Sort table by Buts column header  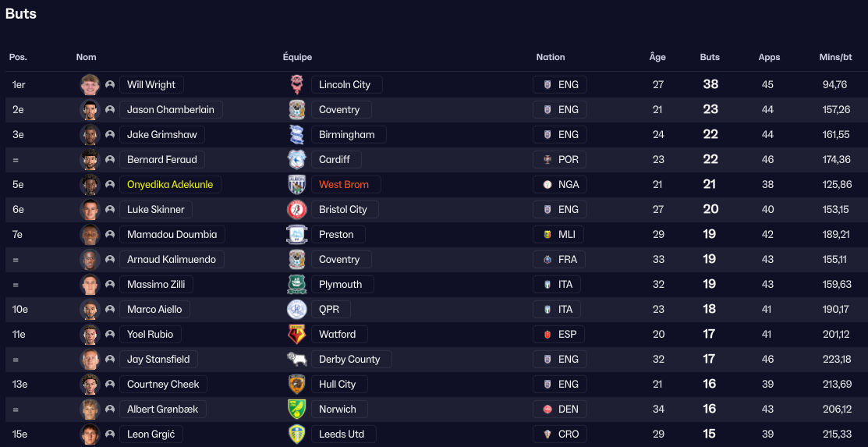710,57
